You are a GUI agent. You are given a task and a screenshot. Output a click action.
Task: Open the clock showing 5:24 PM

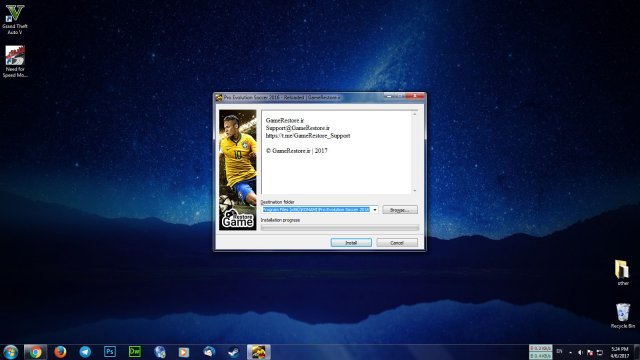pos(620,352)
